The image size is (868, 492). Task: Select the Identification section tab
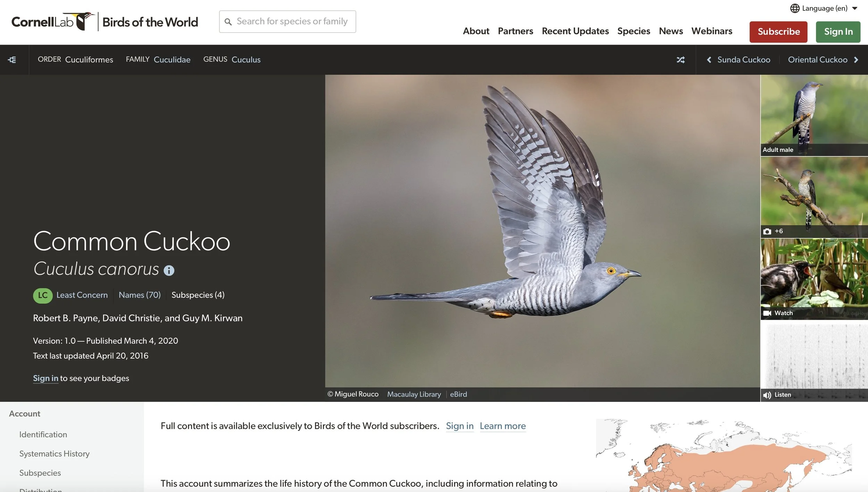[43, 434]
